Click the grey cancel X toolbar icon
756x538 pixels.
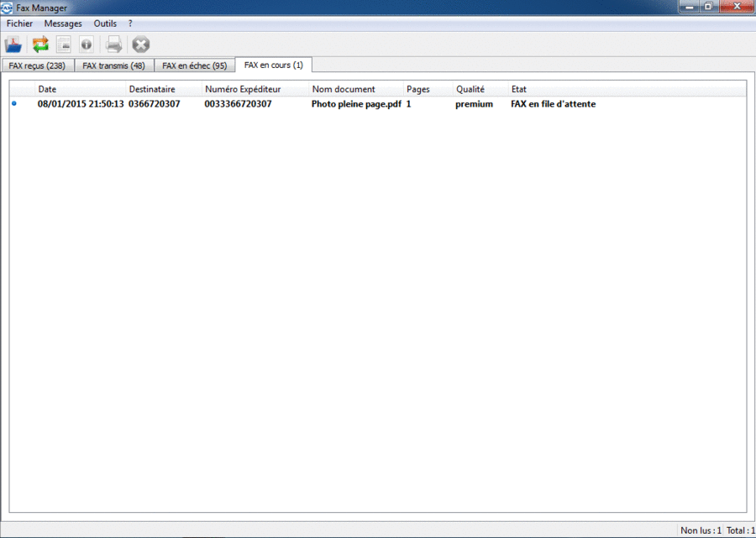click(140, 44)
